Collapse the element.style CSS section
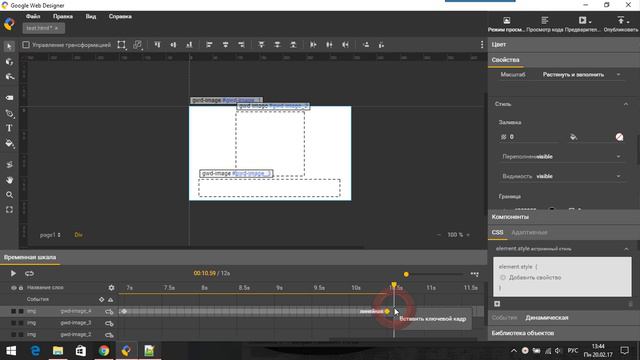The width and height of the screenshot is (640, 360). click(x=626, y=249)
